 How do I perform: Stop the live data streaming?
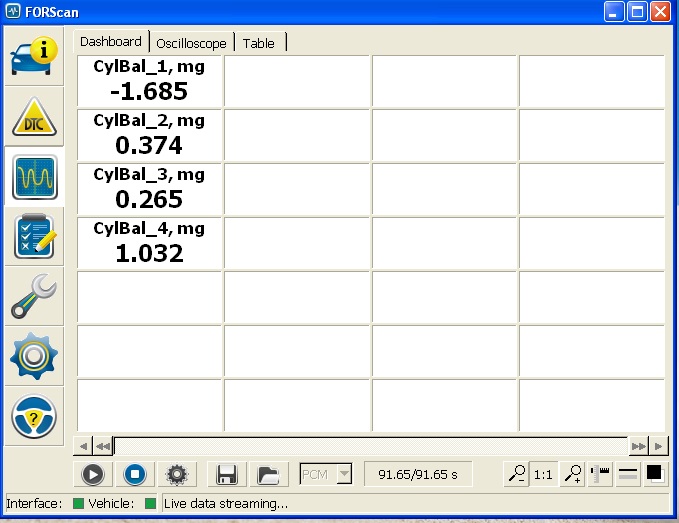click(x=135, y=474)
